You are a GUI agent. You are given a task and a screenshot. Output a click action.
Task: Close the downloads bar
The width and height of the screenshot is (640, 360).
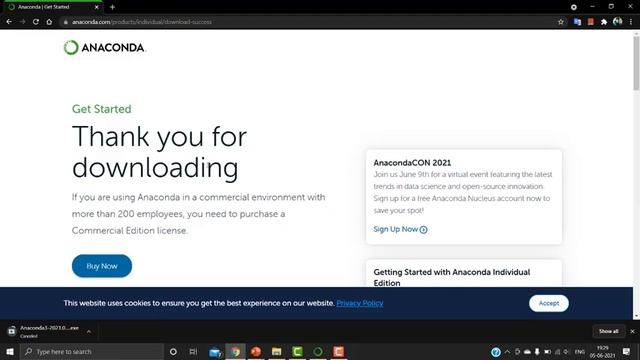point(632,331)
